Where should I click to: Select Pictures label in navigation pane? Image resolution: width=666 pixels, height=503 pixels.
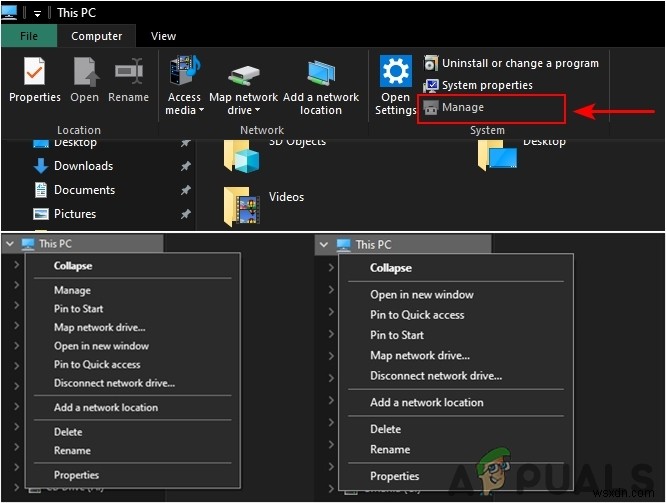click(x=75, y=214)
